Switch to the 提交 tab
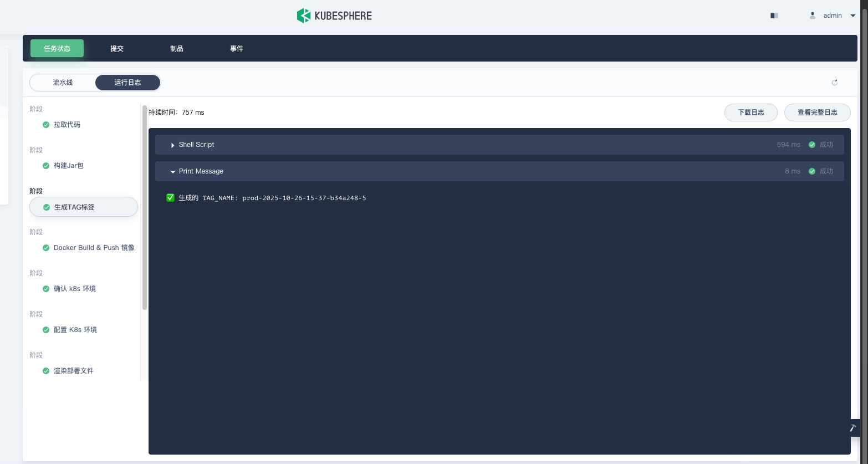The height and width of the screenshot is (464, 868). (x=117, y=49)
